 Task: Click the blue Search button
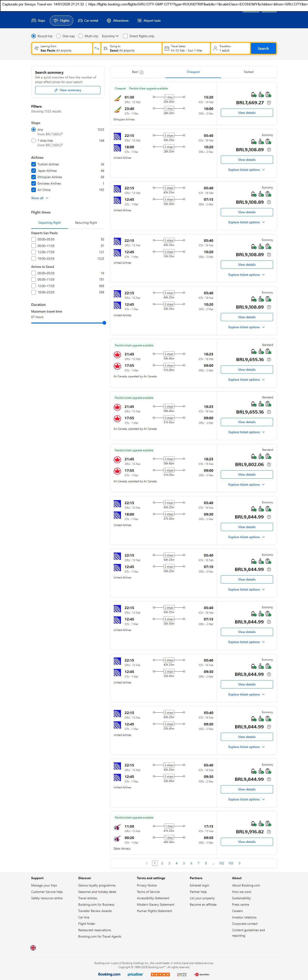(263, 48)
